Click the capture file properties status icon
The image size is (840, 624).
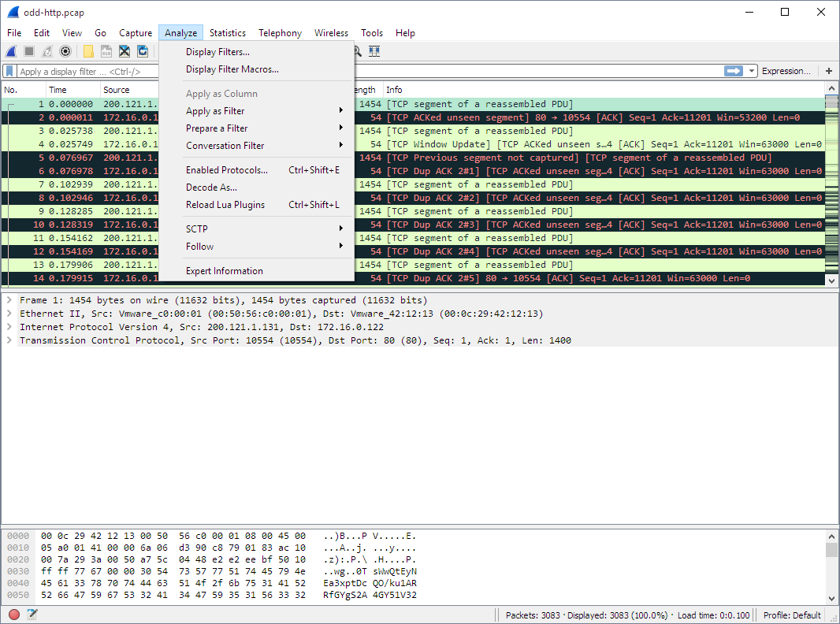(32, 615)
